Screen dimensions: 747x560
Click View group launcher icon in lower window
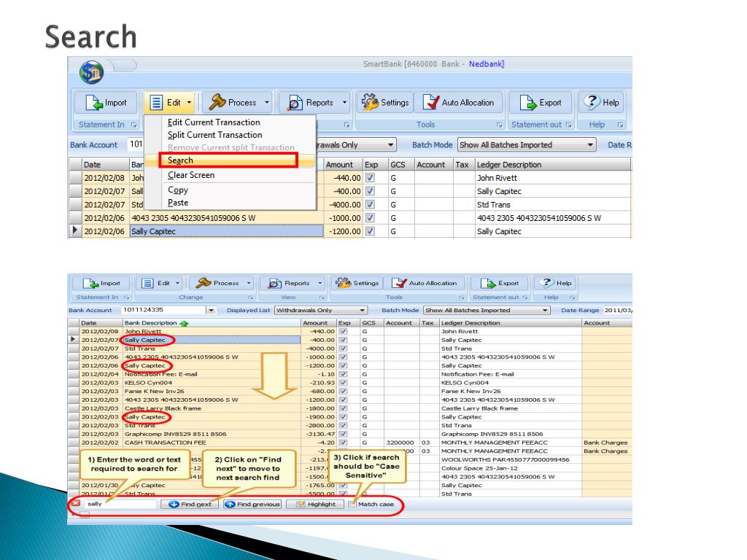tap(322, 297)
